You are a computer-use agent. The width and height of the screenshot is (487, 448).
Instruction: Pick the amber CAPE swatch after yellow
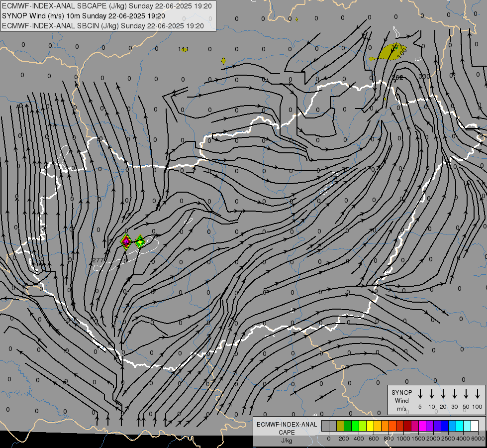[x=378, y=426]
